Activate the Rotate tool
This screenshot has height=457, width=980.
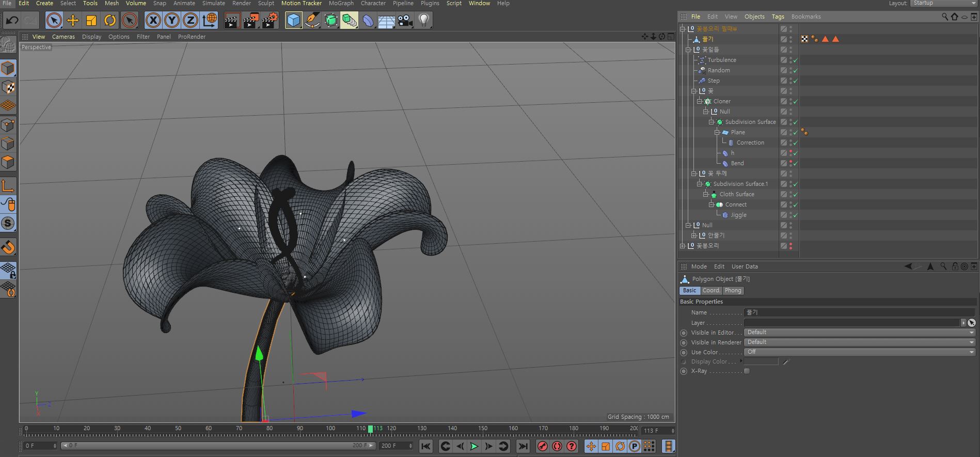tap(110, 21)
